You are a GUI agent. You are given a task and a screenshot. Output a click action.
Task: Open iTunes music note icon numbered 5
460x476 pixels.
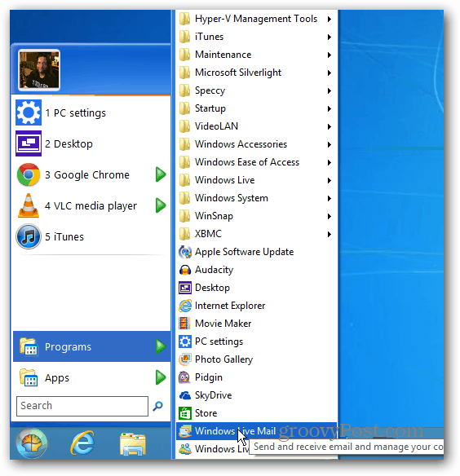point(29,236)
